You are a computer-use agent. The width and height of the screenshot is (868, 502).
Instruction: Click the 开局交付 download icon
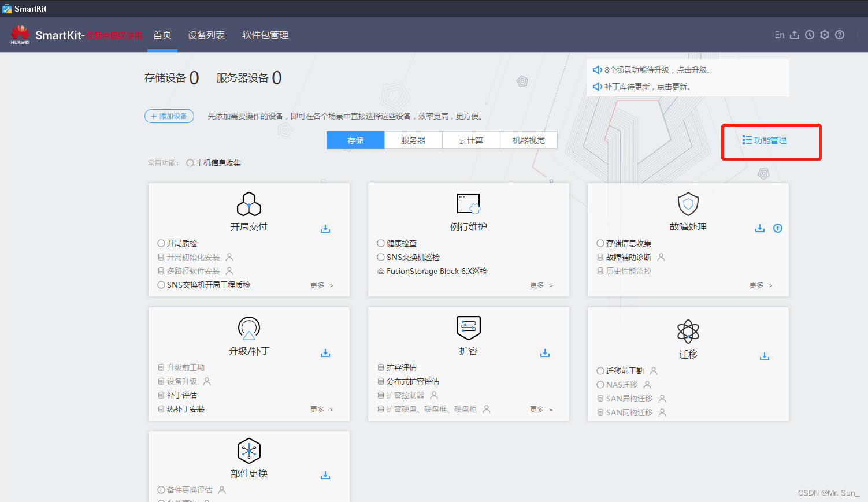325,229
